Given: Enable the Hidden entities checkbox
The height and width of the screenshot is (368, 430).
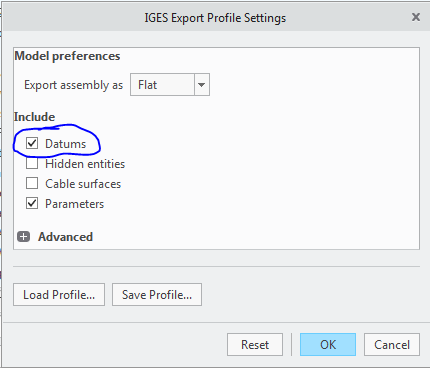Looking at the screenshot, I should click(x=32, y=163).
